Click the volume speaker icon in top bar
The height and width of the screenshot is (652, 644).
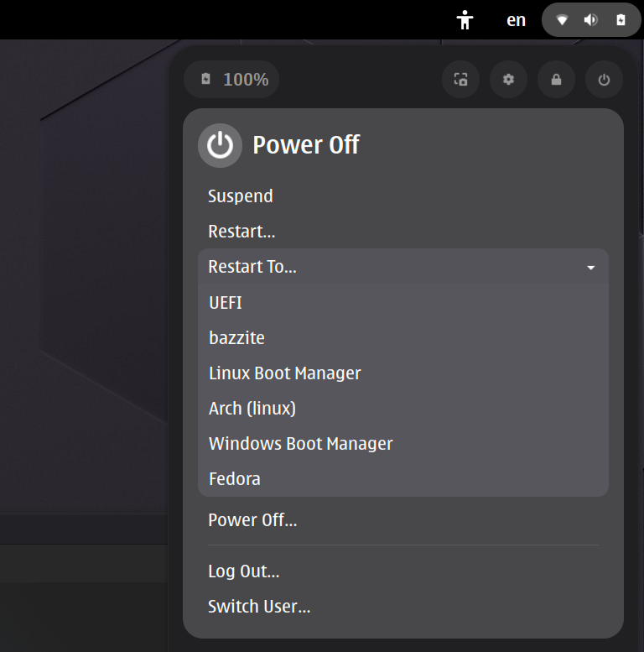(591, 20)
